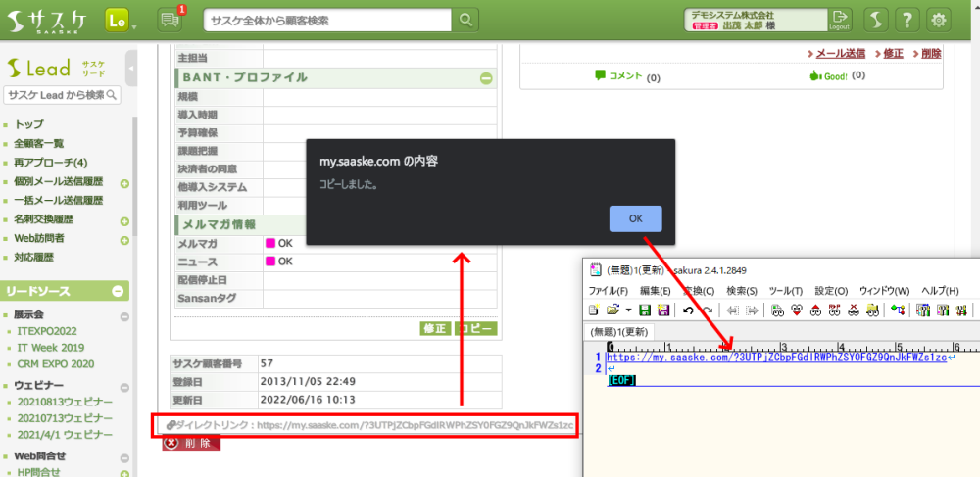Open the settings gear icon in header
Image resolution: width=980 pixels, height=477 pixels.
click(939, 20)
